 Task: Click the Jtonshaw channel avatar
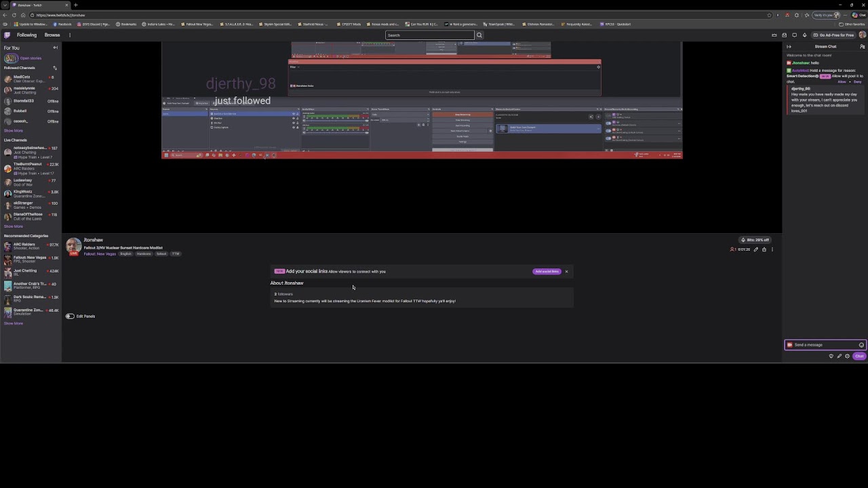[x=73, y=247]
